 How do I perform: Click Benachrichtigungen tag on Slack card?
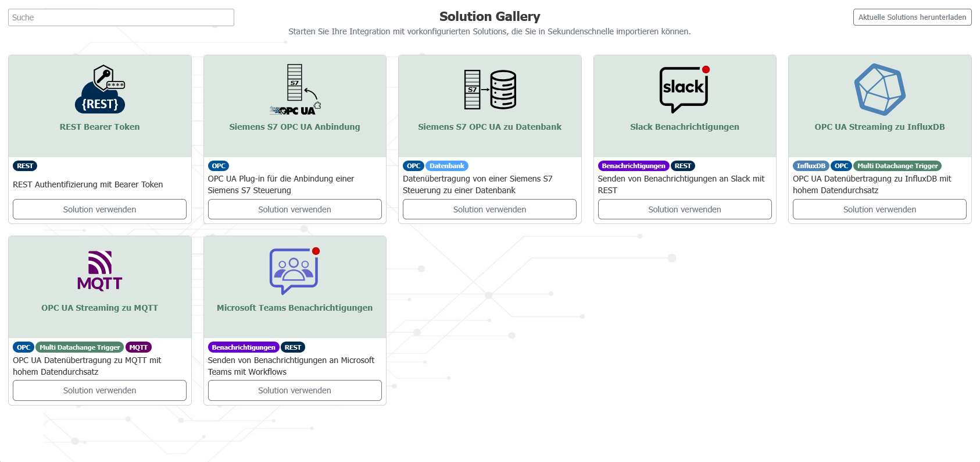coord(633,166)
